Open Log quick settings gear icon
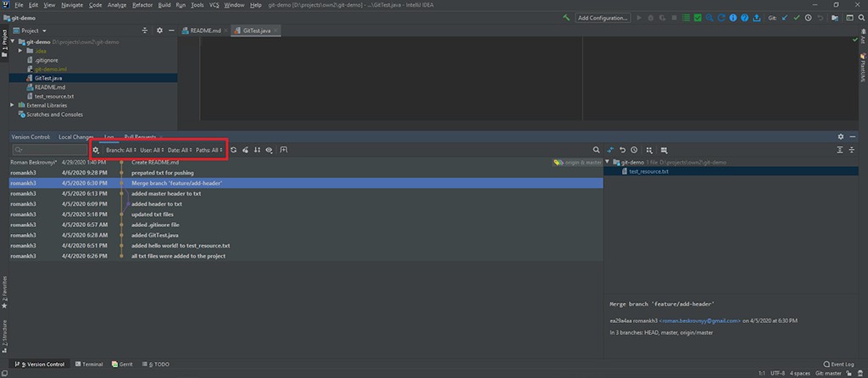The width and height of the screenshot is (868, 378). click(x=95, y=150)
